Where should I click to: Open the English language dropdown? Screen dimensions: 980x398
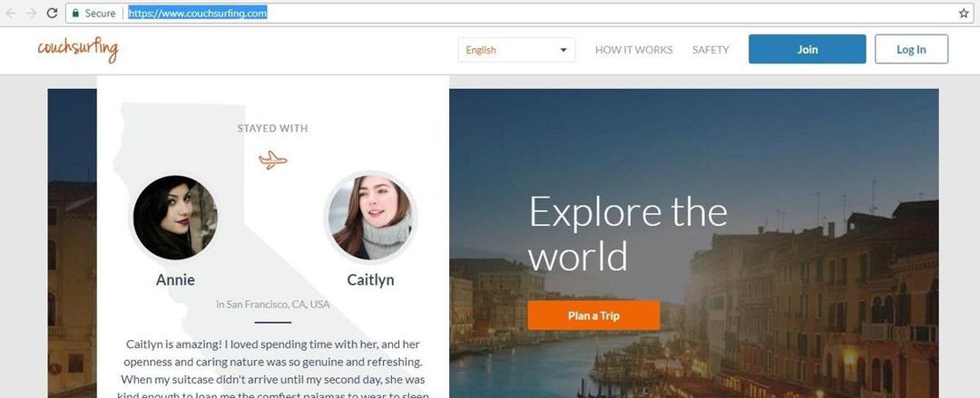click(x=516, y=50)
